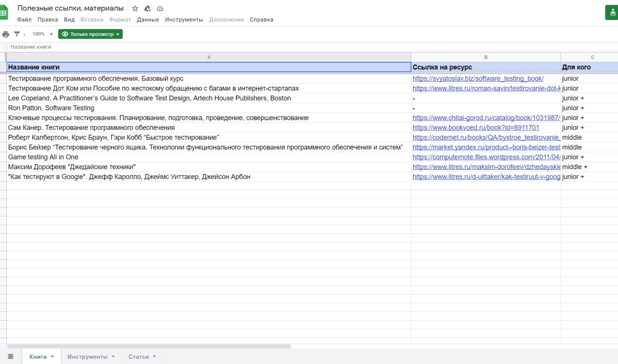Image resolution: width=618 pixels, height=364 pixels.
Task: Click the horizontal scrollbar thumb
Action: (x=149, y=346)
